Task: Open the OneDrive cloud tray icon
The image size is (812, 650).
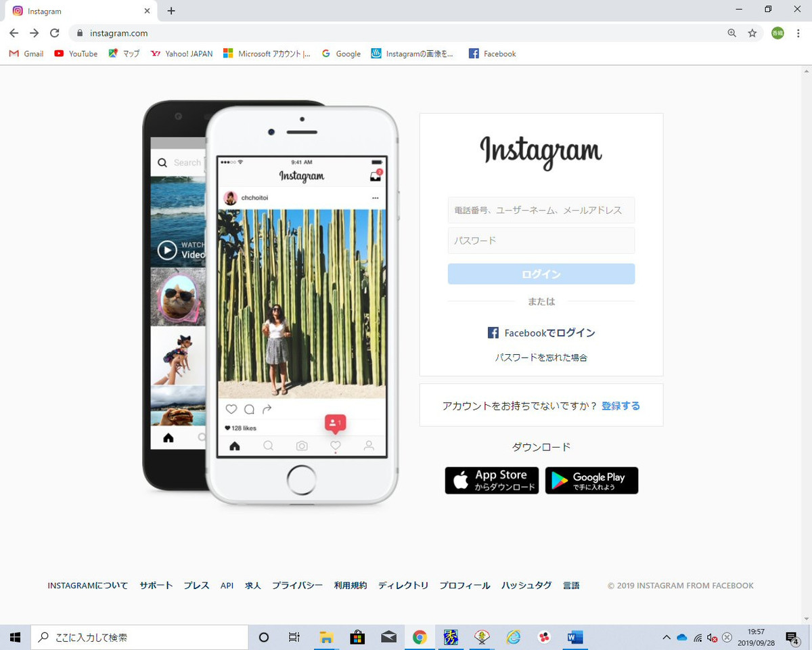Action: tap(682, 637)
